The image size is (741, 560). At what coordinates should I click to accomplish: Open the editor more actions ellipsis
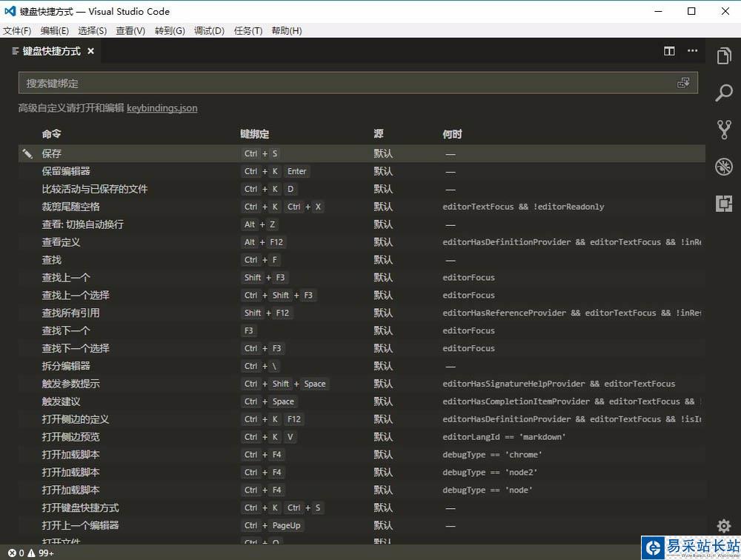point(693,51)
